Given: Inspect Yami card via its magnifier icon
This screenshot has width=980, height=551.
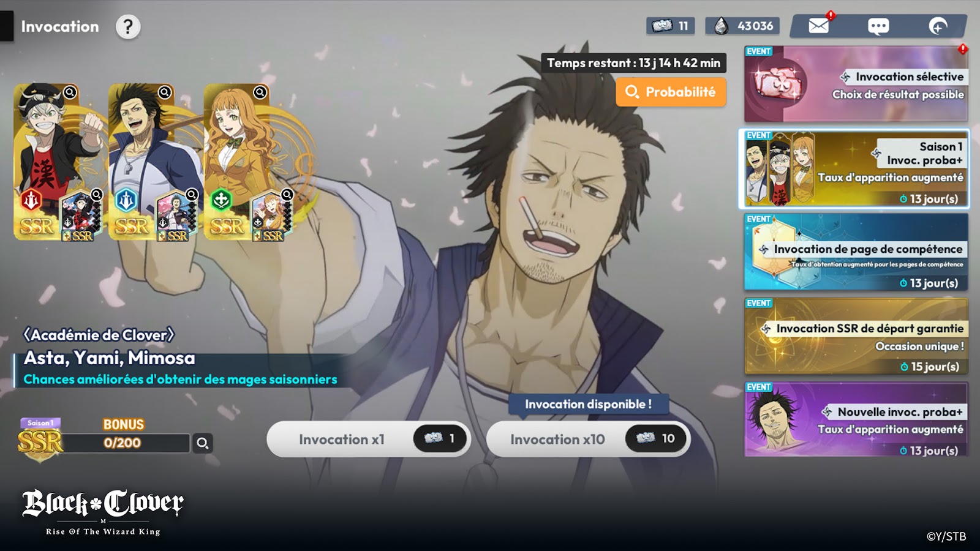Looking at the screenshot, I should coord(165,92).
